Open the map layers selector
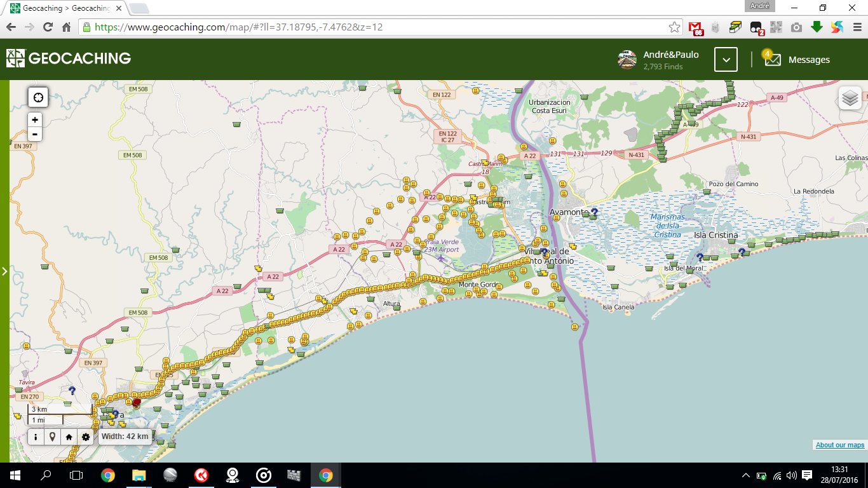Screen dimensions: 868x488 click(850, 98)
